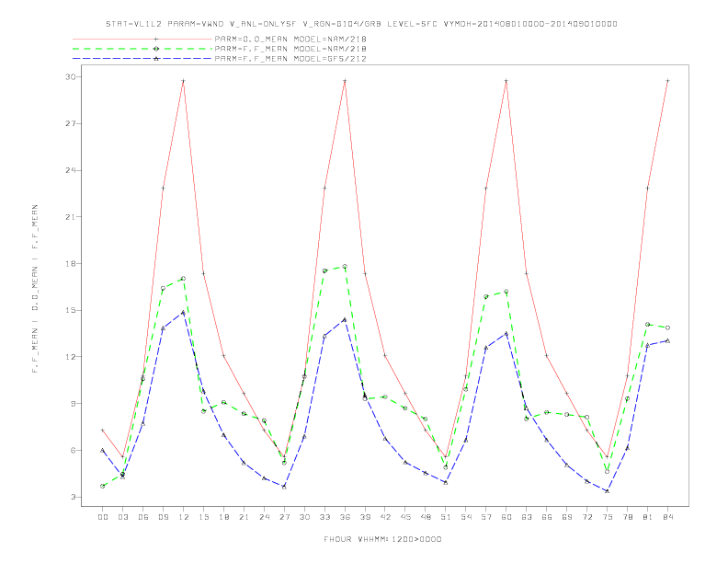Click x-axis tick label 54

466,517
